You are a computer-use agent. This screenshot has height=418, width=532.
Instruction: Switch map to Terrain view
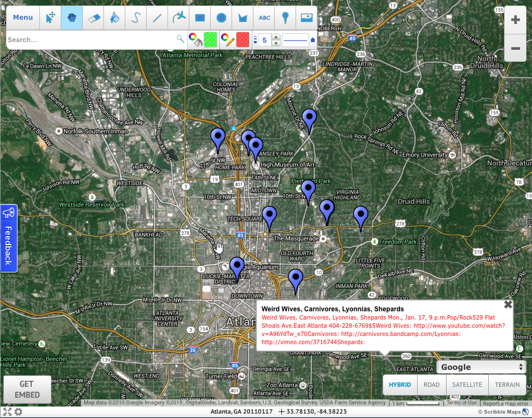507,385
